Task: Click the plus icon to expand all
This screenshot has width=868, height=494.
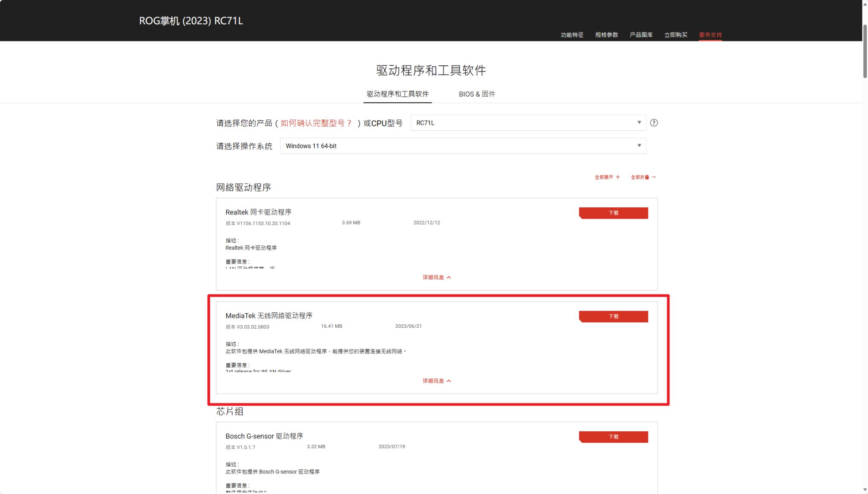Action: pyautogui.click(x=617, y=177)
